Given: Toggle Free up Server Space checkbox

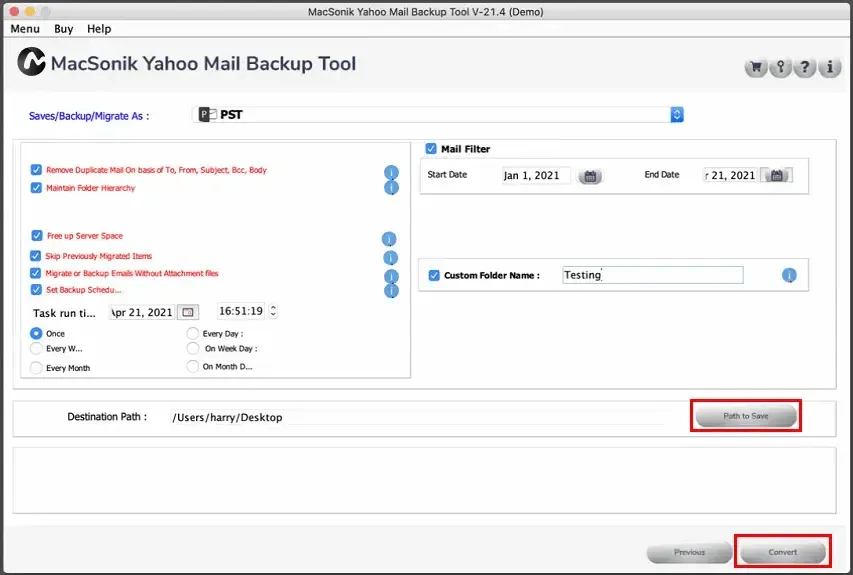Looking at the screenshot, I should 36,236.
